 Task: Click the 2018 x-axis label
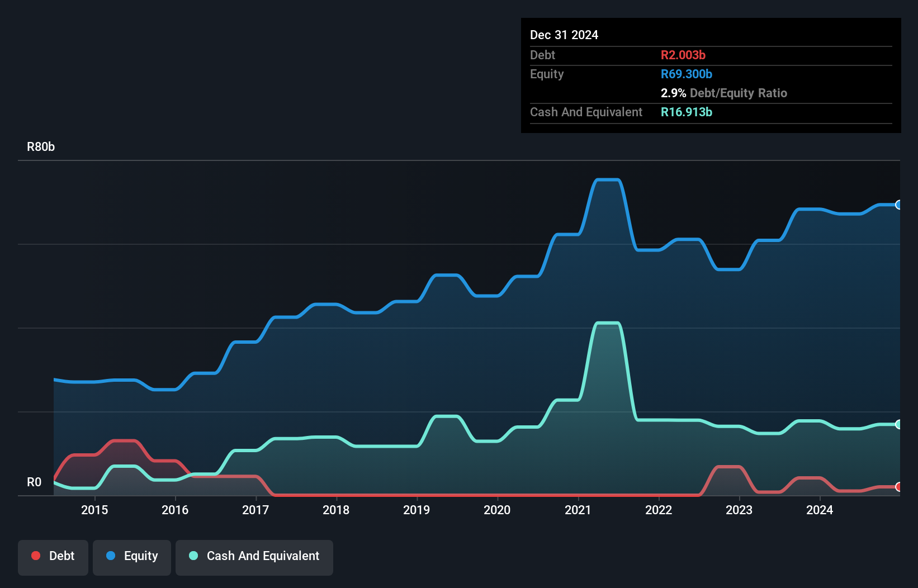[x=336, y=510]
